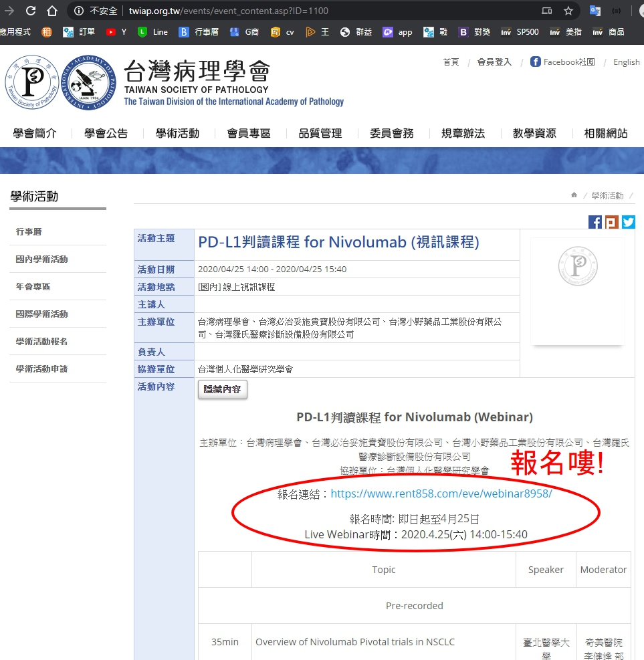Image resolution: width=644 pixels, height=660 pixels.
Task: Click the browser forward arrow
Action: [9, 11]
